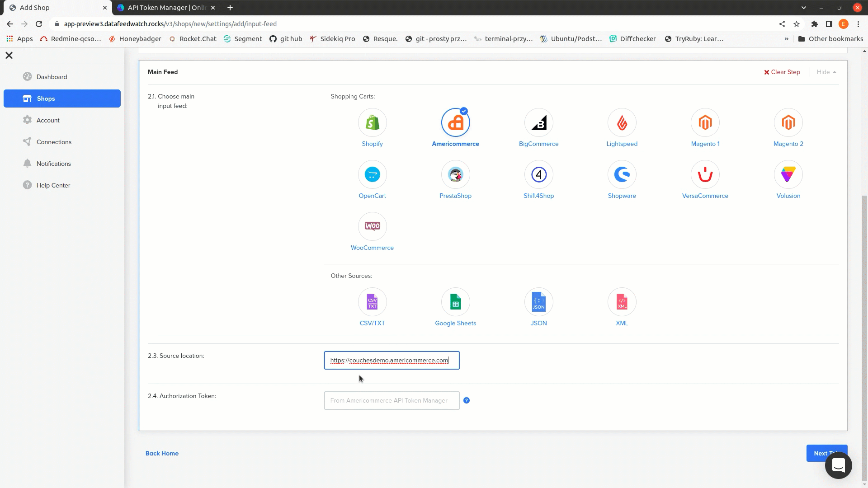Open the tab search dropdown arrow

tap(803, 8)
